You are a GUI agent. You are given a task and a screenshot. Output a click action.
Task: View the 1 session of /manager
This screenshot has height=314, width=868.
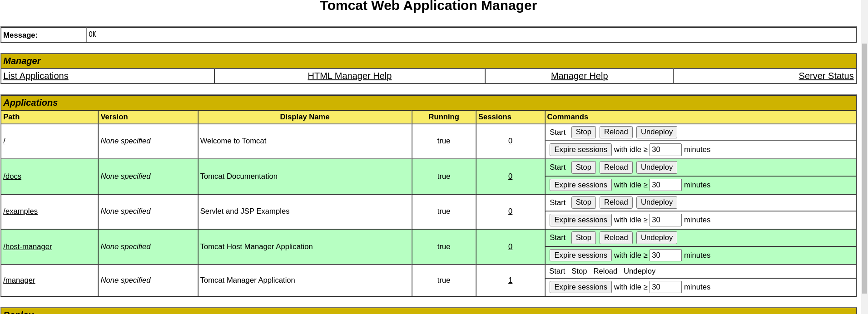click(x=510, y=280)
